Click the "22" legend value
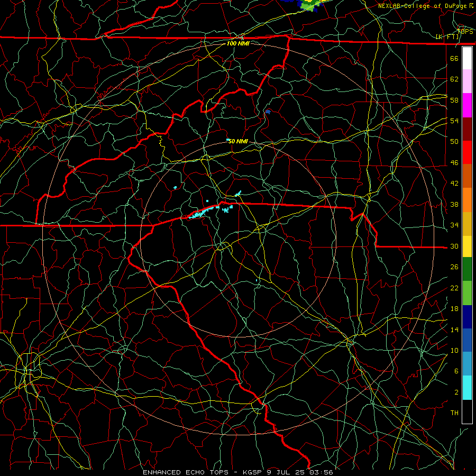The height and width of the screenshot is (476, 476). pos(454,288)
